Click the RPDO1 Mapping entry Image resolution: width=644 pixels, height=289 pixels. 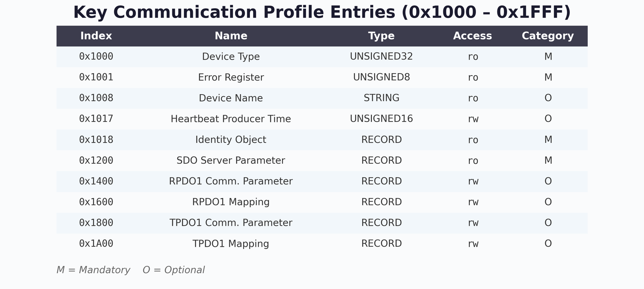tap(231, 202)
